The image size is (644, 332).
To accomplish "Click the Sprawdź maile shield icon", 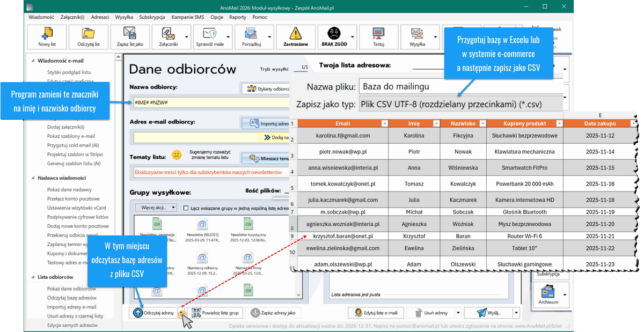I will [x=210, y=34].
